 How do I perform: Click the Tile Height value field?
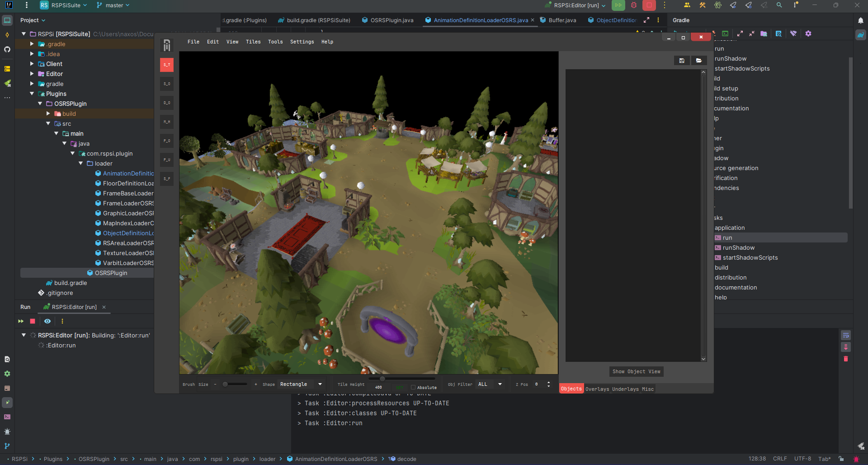click(x=379, y=387)
